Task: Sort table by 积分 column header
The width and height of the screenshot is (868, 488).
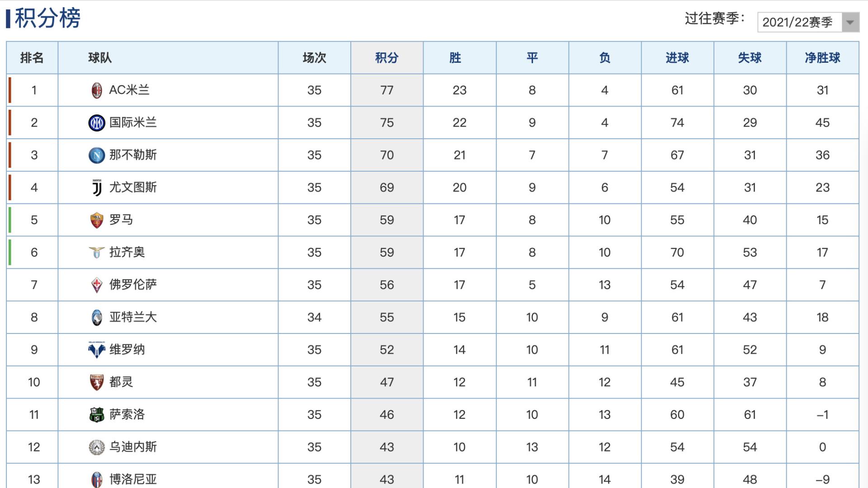Action: click(387, 58)
